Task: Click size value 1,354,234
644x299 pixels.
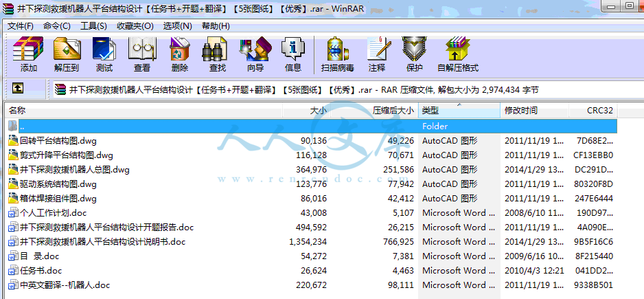Action: click(x=308, y=242)
